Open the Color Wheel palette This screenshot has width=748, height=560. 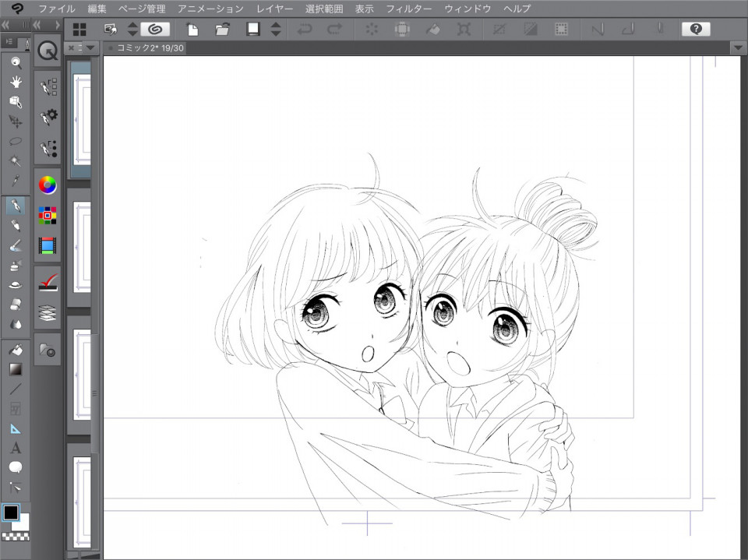pos(48,185)
